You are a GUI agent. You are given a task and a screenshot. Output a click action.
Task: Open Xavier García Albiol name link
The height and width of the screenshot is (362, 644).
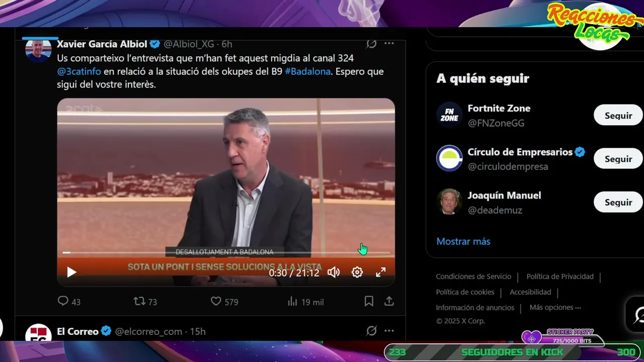click(102, 44)
